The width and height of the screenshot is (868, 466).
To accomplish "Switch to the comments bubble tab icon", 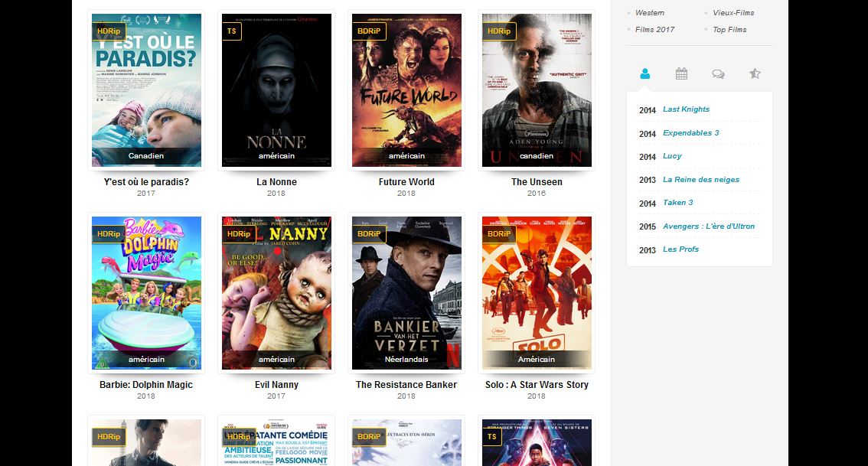I will pos(718,73).
